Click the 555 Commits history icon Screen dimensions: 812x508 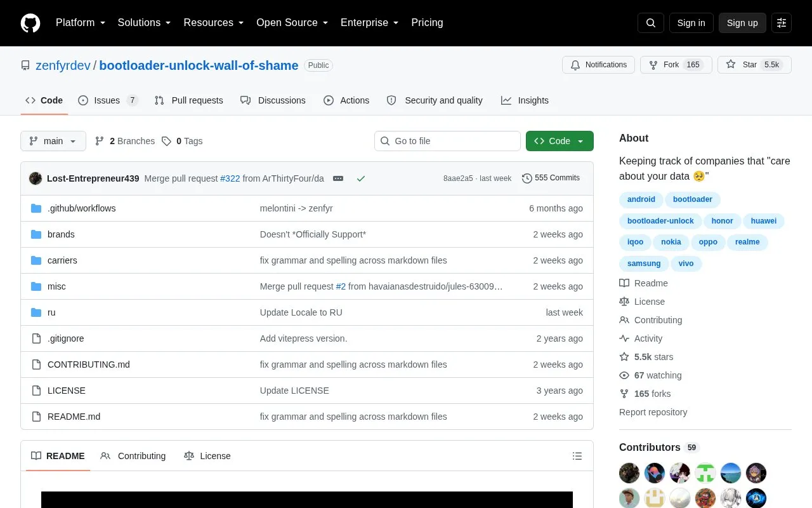527,178
